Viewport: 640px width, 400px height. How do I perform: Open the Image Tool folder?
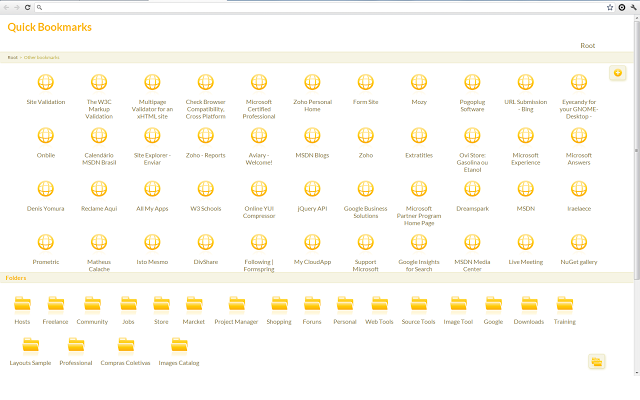point(458,310)
